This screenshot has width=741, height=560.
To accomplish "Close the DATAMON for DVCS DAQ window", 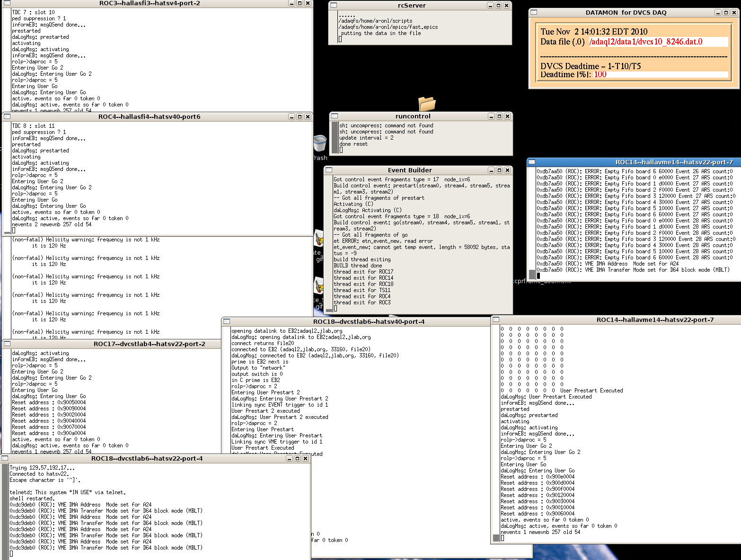I will 734,12.
